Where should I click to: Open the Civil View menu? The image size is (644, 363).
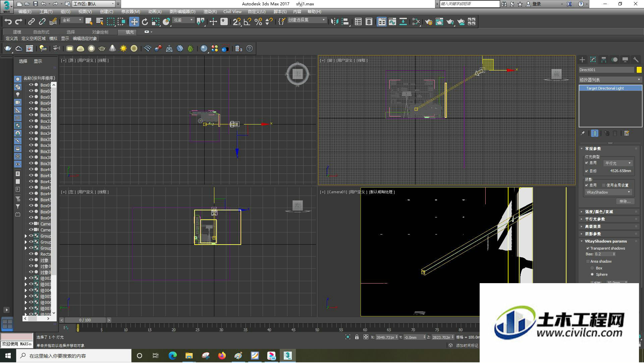tap(232, 12)
